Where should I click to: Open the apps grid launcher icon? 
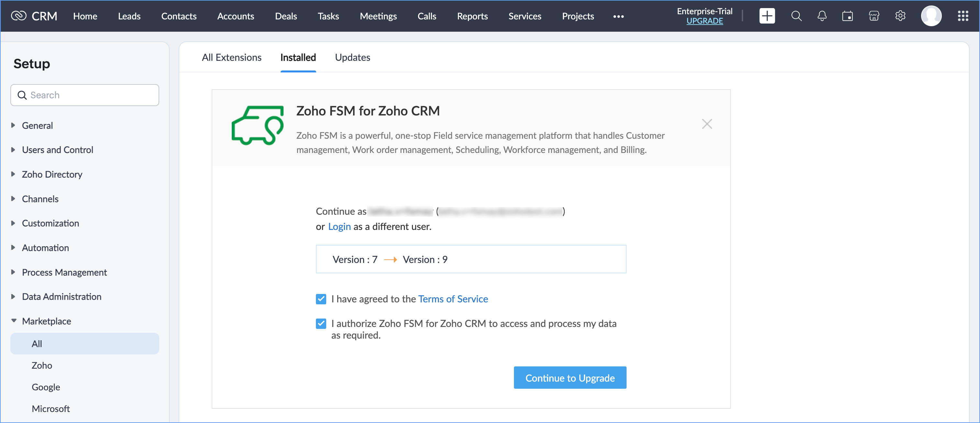coord(963,16)
